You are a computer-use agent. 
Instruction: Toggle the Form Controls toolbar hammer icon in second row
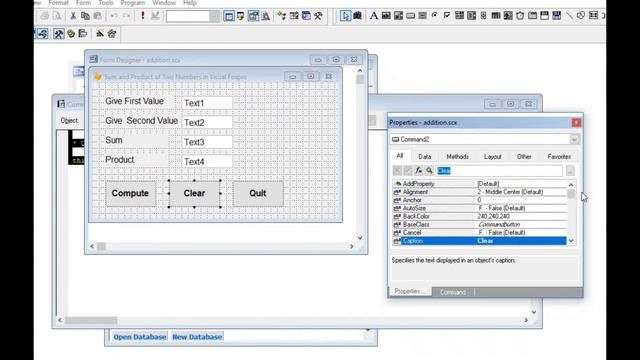58,33
